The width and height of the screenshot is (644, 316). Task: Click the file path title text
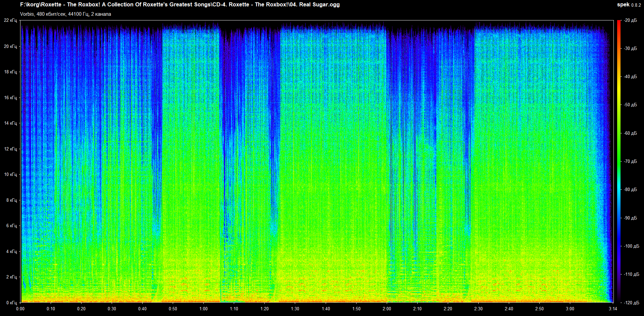pyautogui.click(x=180, y=5)
